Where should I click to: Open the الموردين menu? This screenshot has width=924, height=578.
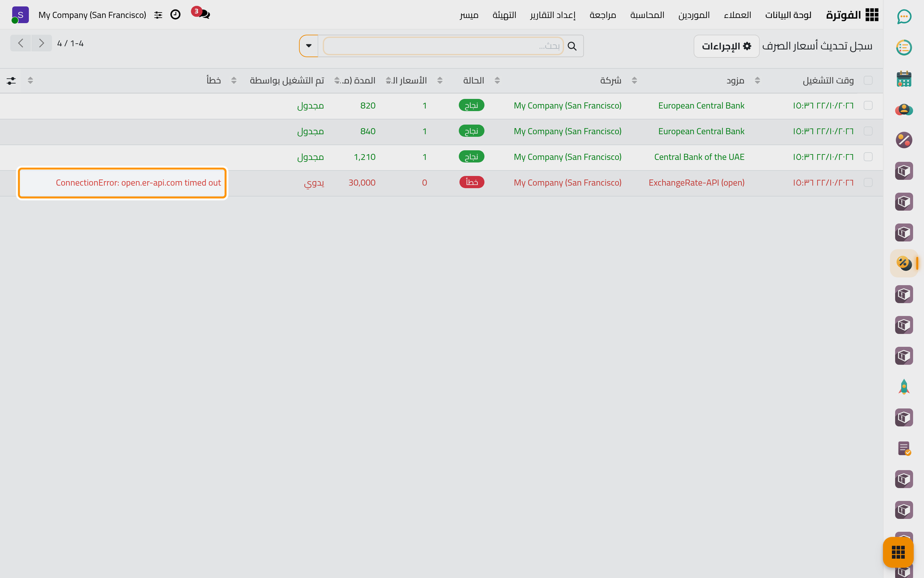(694, 15)
